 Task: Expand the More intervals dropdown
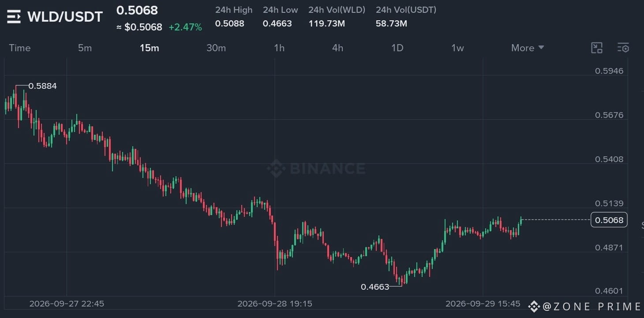[528, 48]
